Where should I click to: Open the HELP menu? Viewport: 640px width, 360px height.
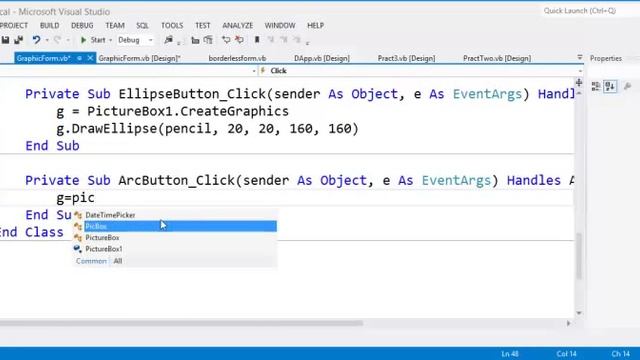[x=315, y=25]
